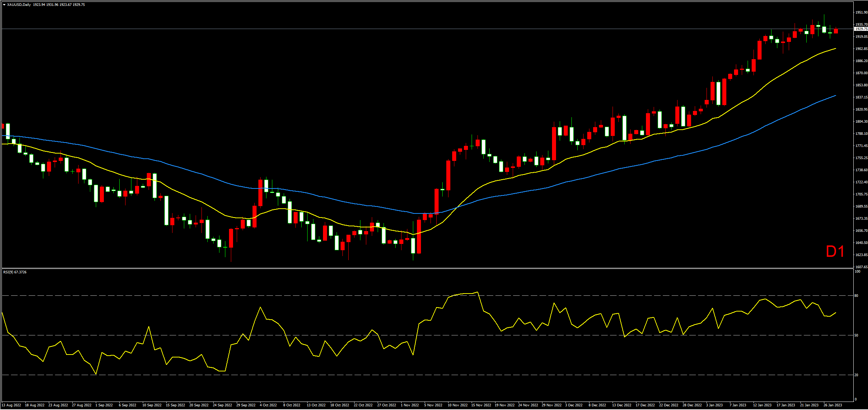Click the 1837.15 price scale label

point(861,97)
